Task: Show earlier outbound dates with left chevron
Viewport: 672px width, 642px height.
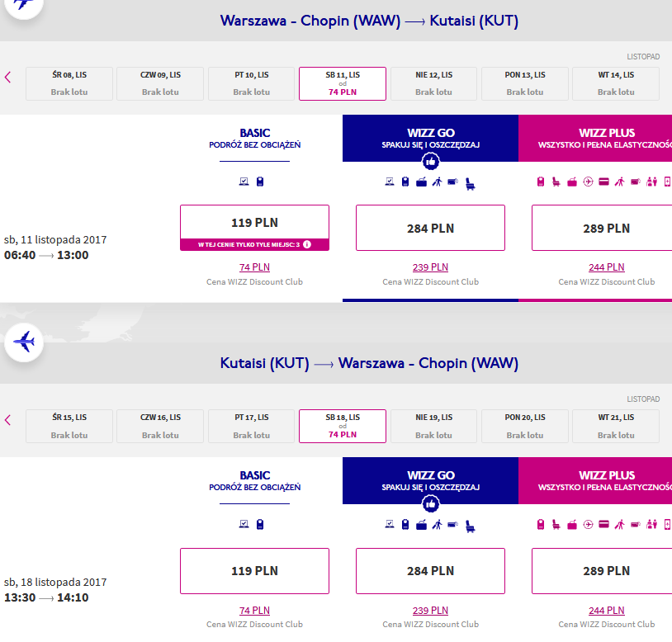Action: [x=7, y=78]
